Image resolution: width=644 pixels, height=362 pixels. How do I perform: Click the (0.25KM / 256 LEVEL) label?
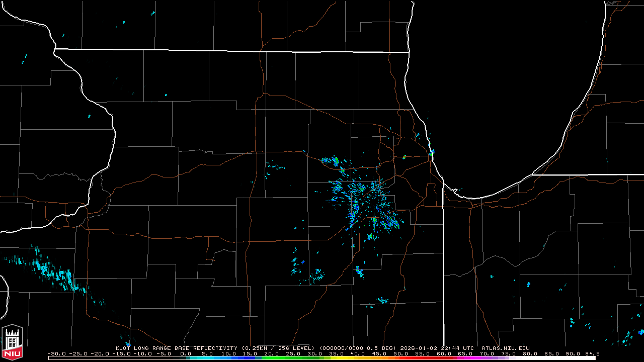point(278,348)
